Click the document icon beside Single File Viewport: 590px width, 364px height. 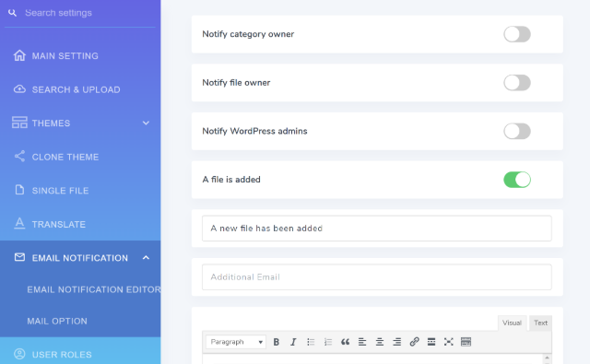(x=19, y=190)
